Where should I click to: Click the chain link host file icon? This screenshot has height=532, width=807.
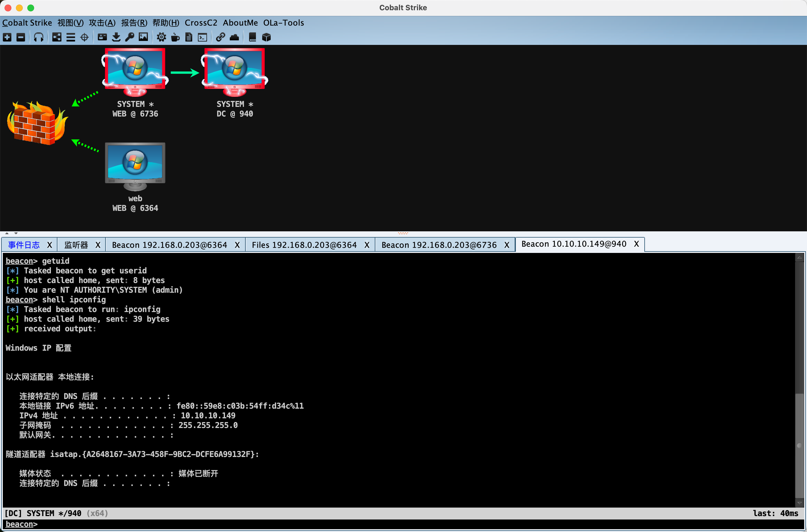tap(220, 37)
